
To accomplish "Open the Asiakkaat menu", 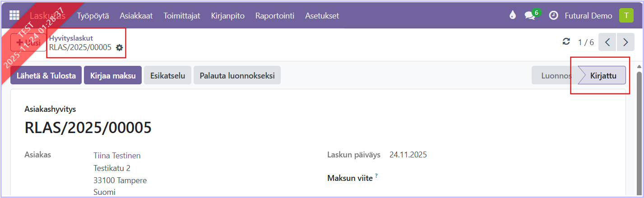I will [136, 16].
